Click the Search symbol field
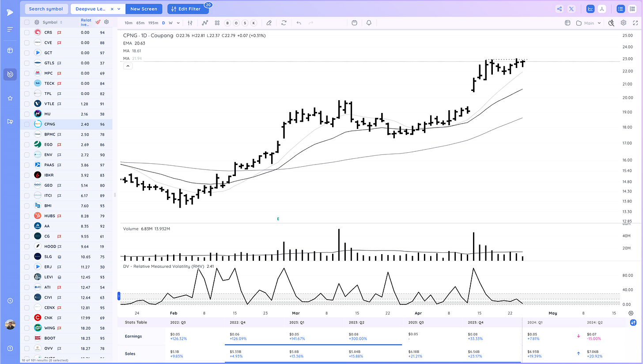643x364 pixels. tap(46, 9)
